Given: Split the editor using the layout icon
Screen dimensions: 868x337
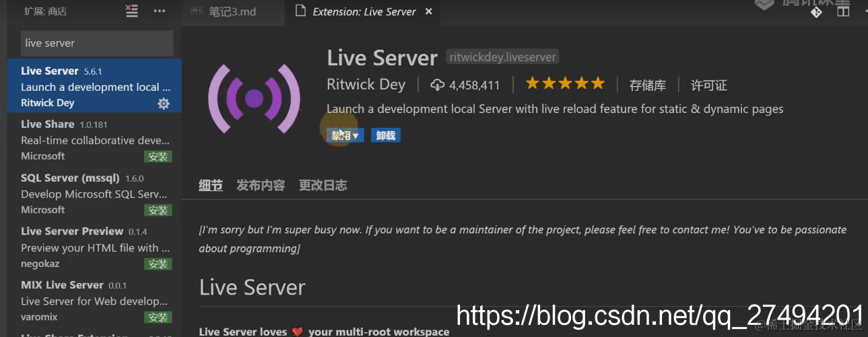Looking at the screenshot, I should [843, 11].
